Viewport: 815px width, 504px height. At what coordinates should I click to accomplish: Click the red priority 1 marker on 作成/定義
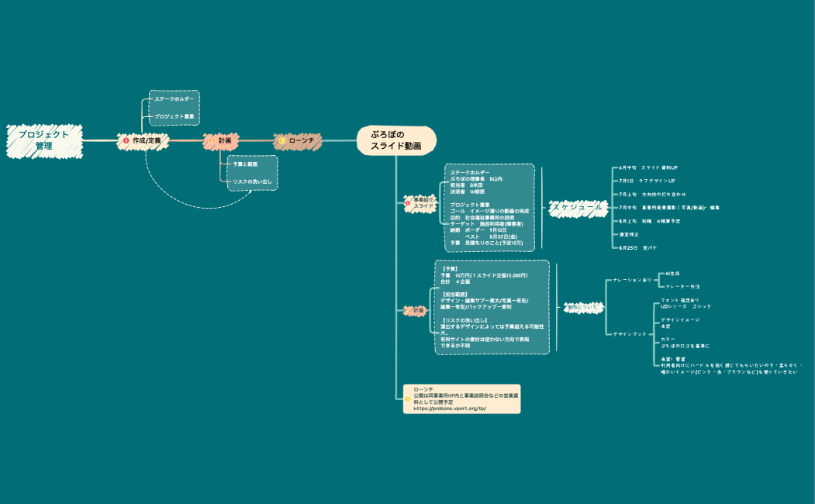pyautogui.click(x=126, y=141)
